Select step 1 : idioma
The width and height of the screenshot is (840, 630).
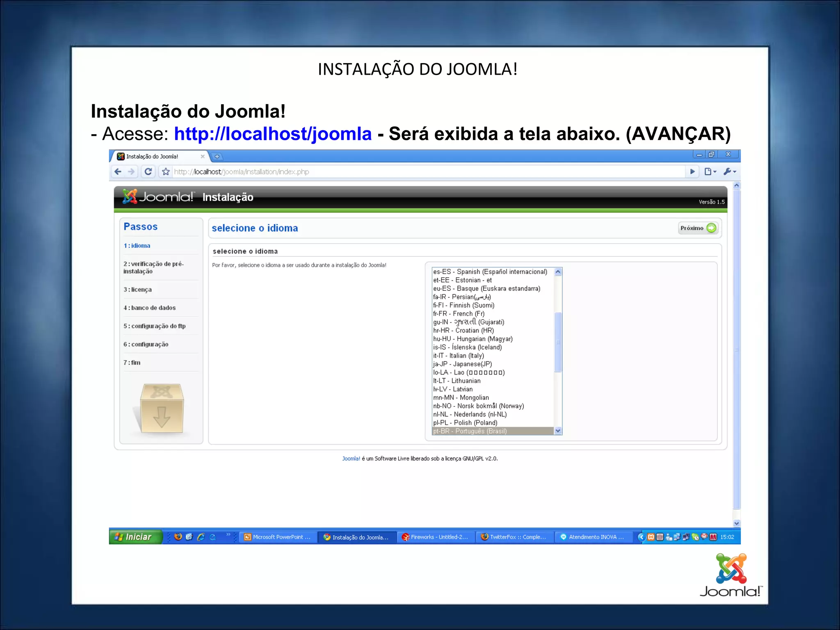click(x=137, y=246)
